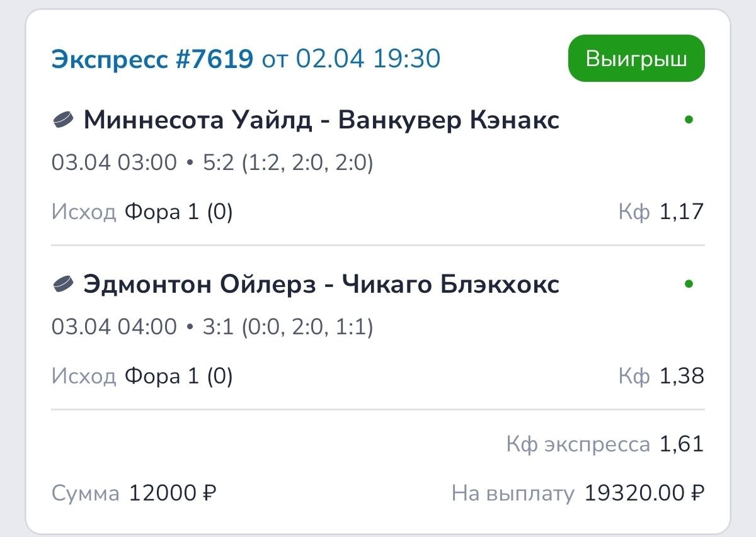Click the Фора 1 (0) outcome above Кф 1,38
Screen dimensions: 756x537
(x=178, y=376)
